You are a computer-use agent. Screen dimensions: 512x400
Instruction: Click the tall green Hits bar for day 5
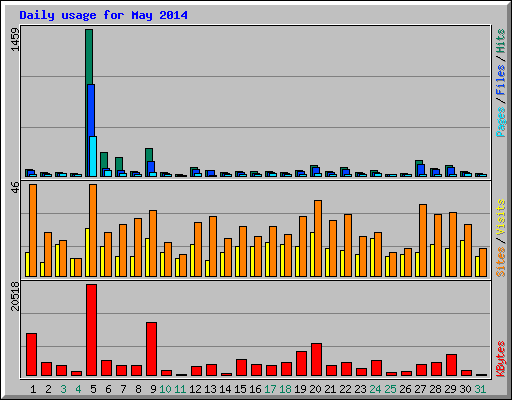point(89,57)
